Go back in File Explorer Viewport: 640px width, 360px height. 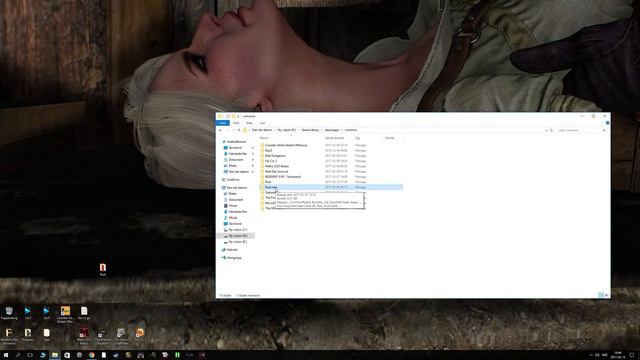220,130
